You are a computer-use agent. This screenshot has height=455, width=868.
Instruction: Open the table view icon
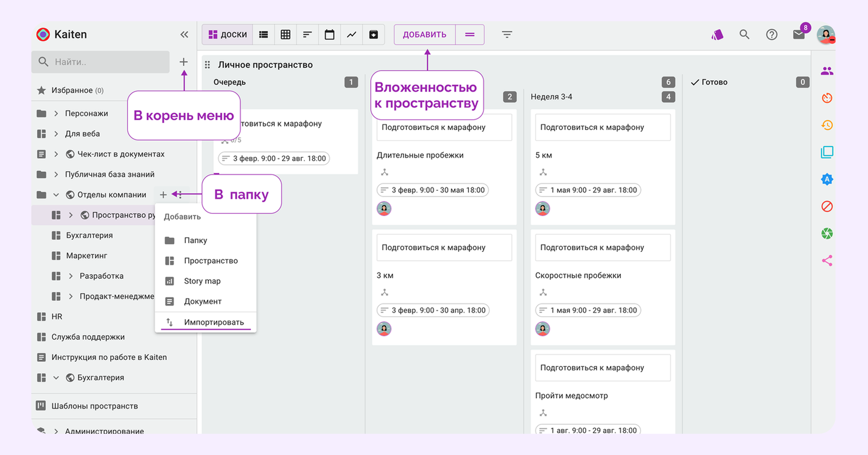coord(285,34)
